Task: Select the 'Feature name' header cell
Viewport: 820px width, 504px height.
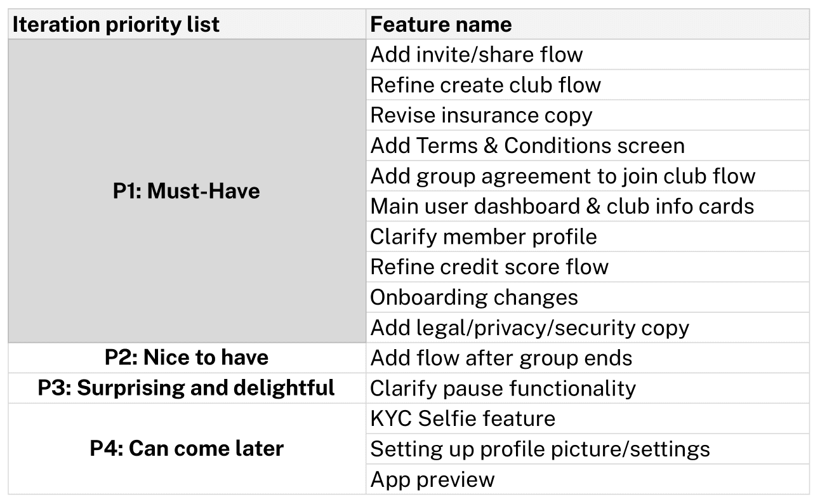Action: point(588,24)
